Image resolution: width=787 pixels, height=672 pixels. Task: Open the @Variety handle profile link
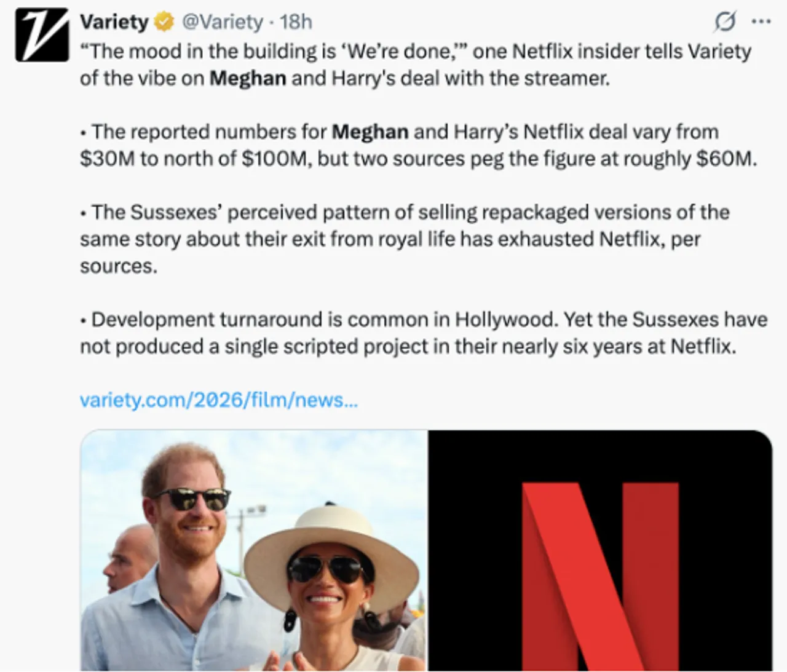pyautogui.click(x=222, y=22)
